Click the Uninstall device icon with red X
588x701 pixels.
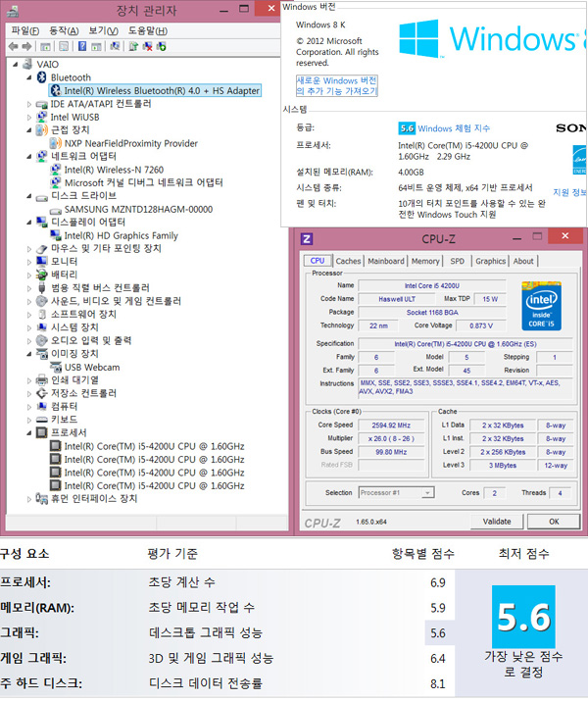[147, 46]
